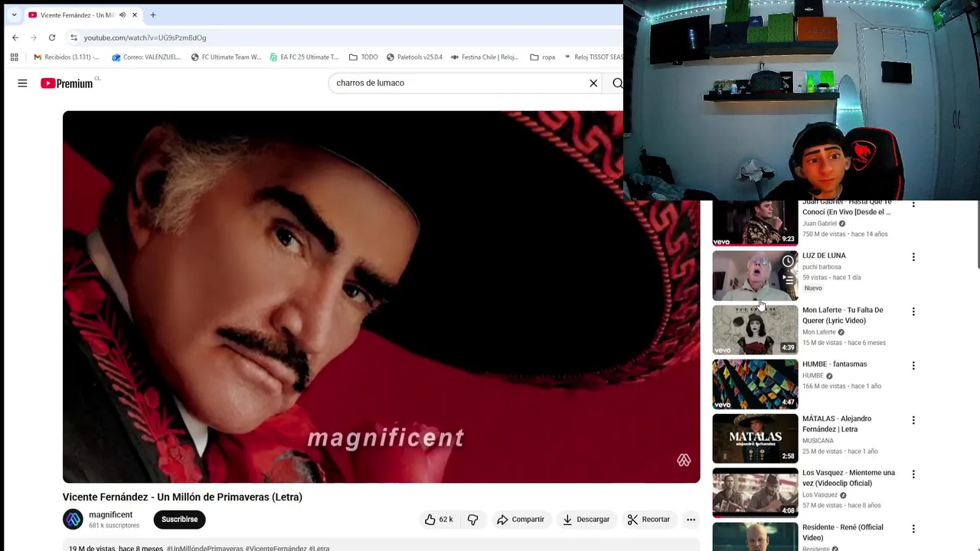Click the Compartir share button
Screen dimensions: 980x551
[x=521, y=520]
